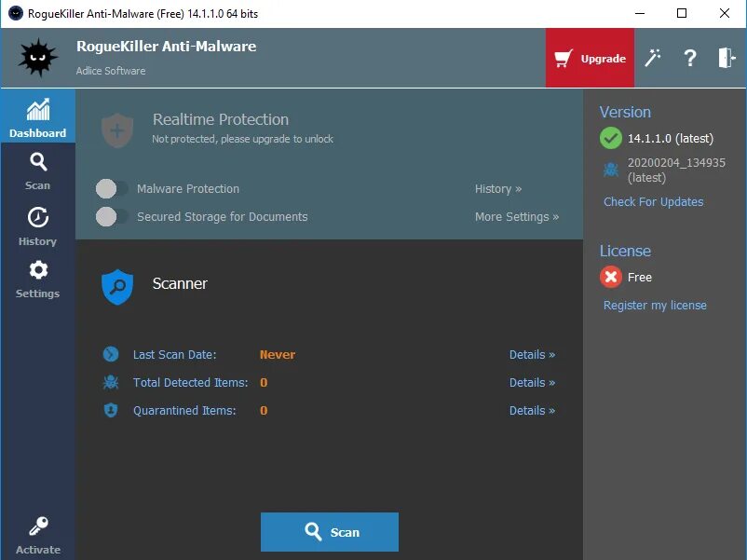Click 'Not protected, please upgrade to unlock' text
This screenshot has height=560, width=747.
point(242,139)
